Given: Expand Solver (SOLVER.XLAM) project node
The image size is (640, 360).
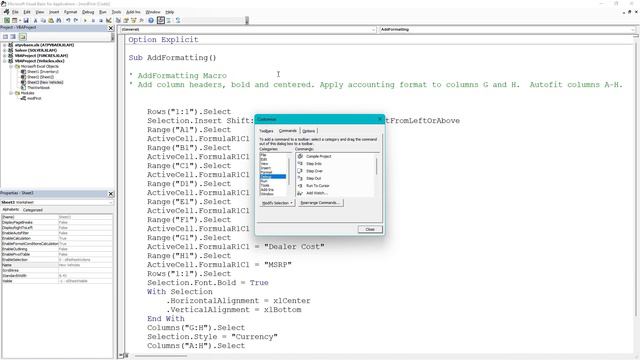Looking at the screenshot, I should 4,50.
